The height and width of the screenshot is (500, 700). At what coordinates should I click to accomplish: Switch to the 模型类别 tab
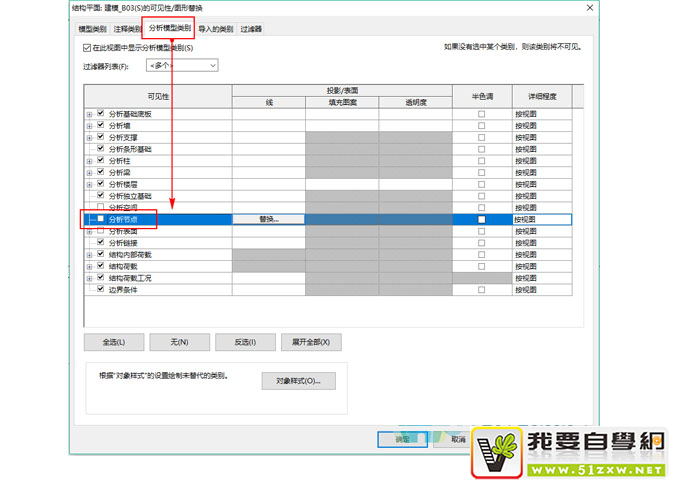point(93,30)
